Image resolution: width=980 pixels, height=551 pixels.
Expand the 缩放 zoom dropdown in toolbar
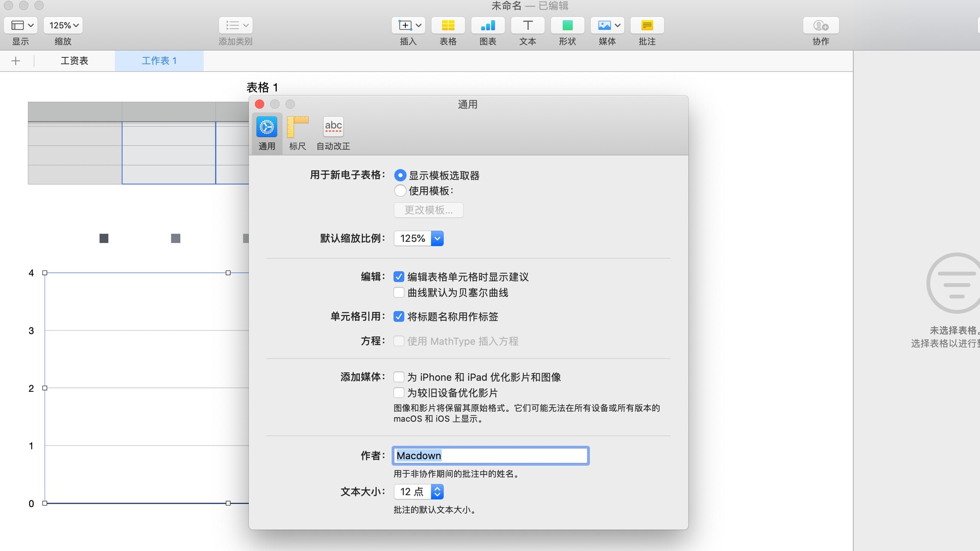pos(63,24)
